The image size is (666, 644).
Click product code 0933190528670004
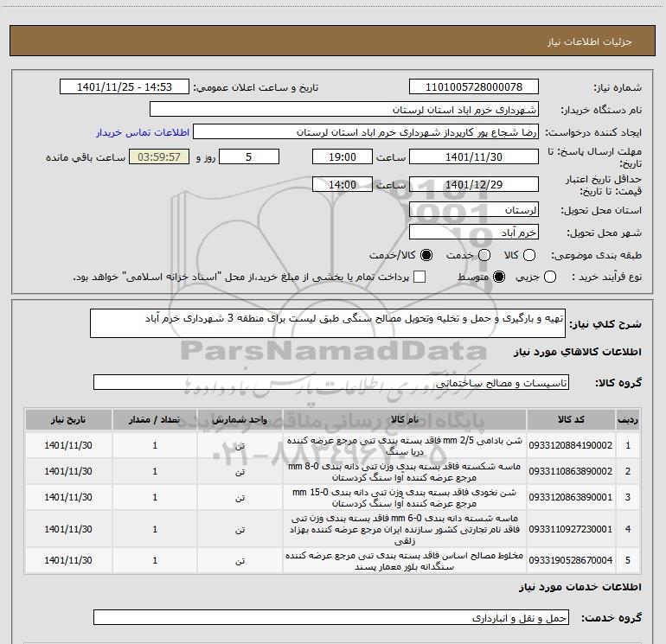point(571,560)
